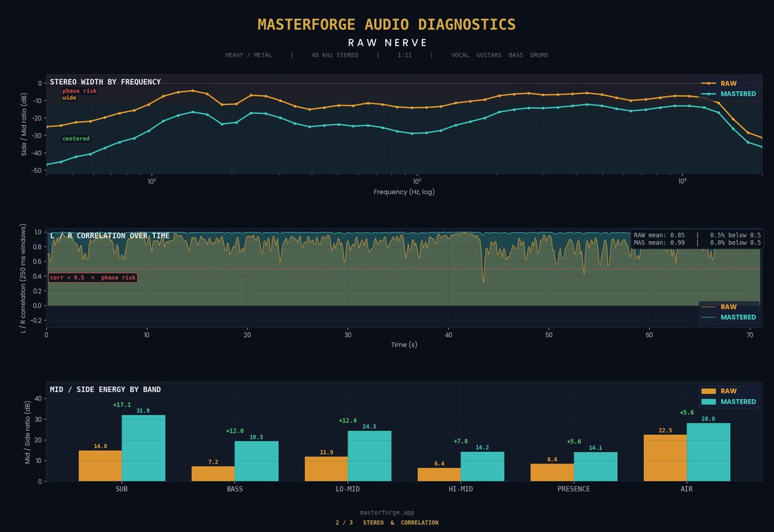Viewport: 774px width, 532px height.
Task: Click the SUB band axis label
Action: point(122,489)
